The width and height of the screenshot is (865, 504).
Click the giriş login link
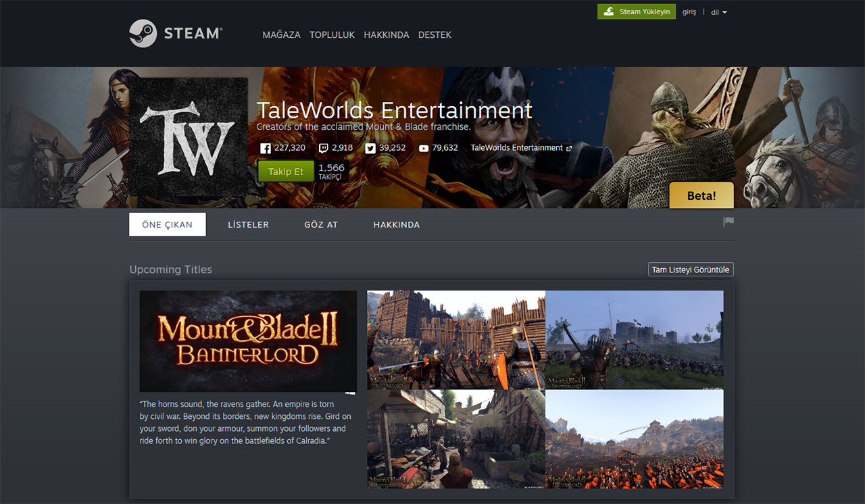[689, 11]
